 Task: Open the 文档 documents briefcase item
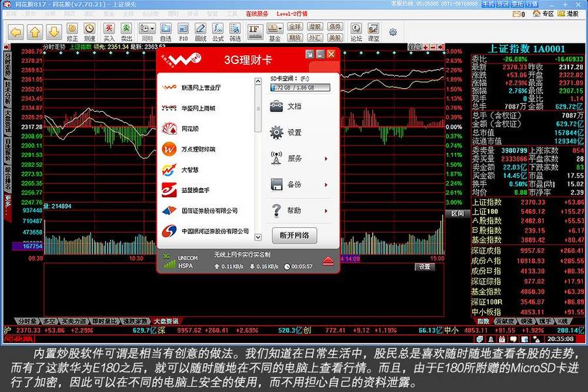(276, 106)
